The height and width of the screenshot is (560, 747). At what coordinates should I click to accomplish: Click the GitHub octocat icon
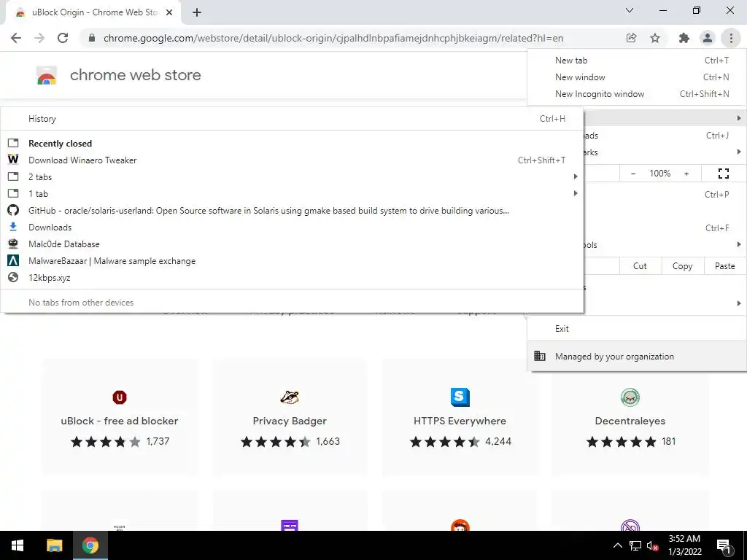(13, 210)
